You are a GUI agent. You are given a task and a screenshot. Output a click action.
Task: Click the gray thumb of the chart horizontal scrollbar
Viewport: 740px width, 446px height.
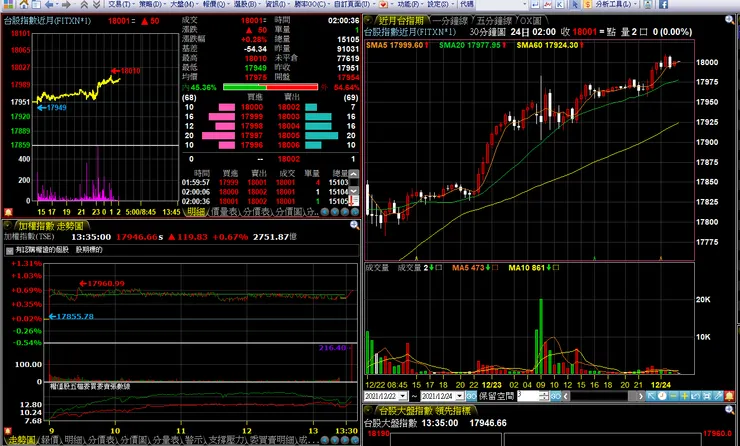[632, 396]
